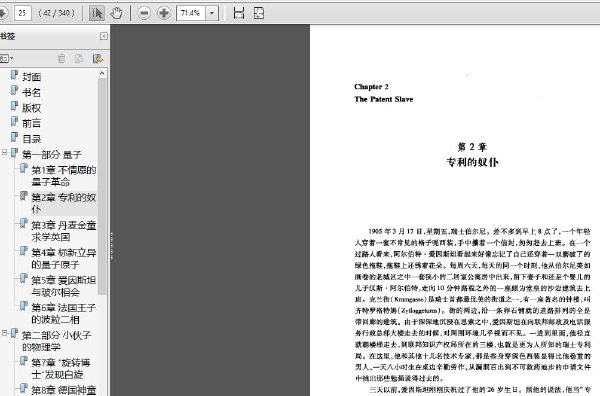Open the 书名 bookmark
600x396 pixels.
tap(31, 93)
